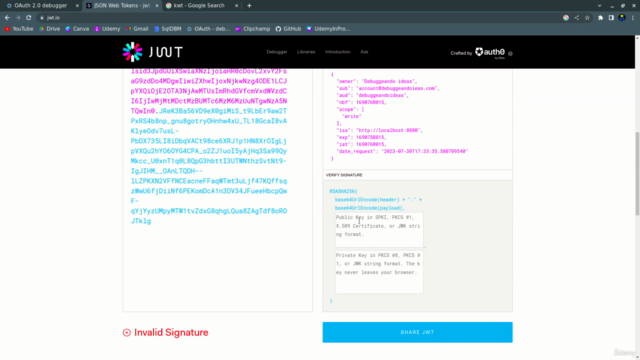This screenshot has height=360, width=640.
Task: Open the Drive bookmark
Action: (49, 29)
